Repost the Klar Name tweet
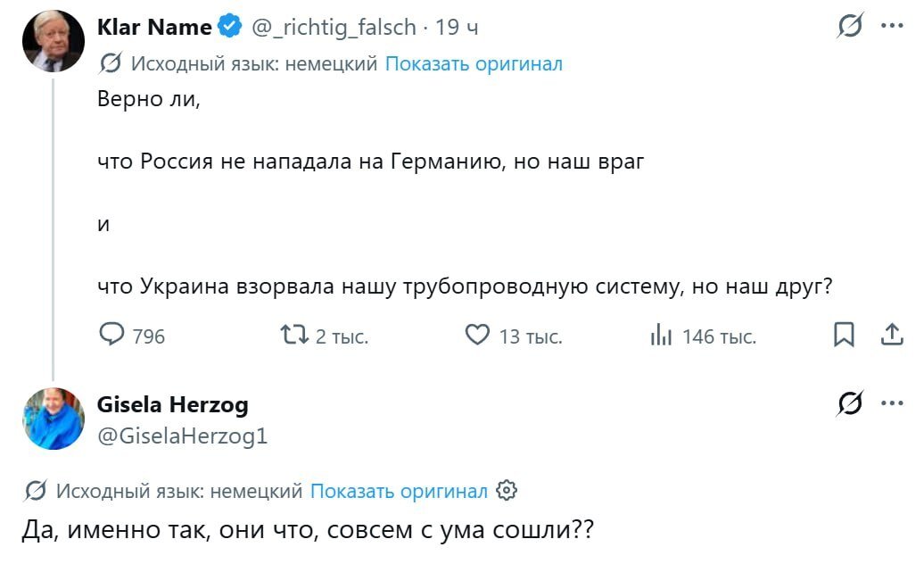 292,336
